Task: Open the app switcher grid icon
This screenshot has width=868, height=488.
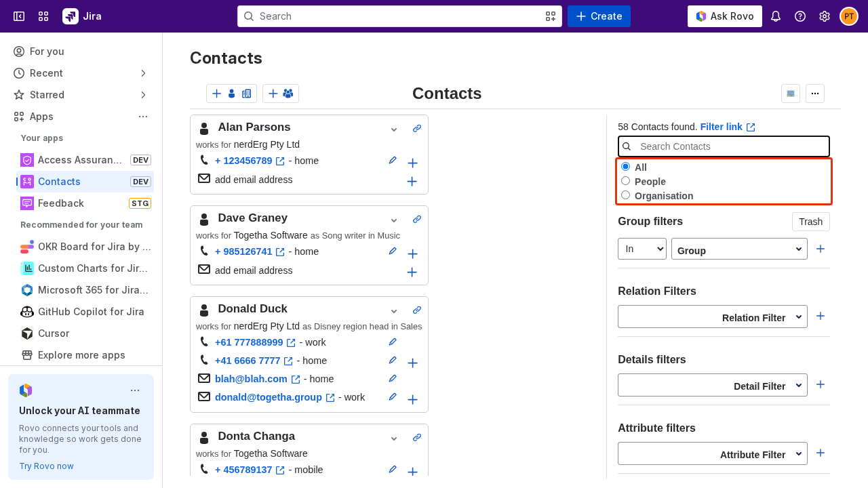Action: 43,16
